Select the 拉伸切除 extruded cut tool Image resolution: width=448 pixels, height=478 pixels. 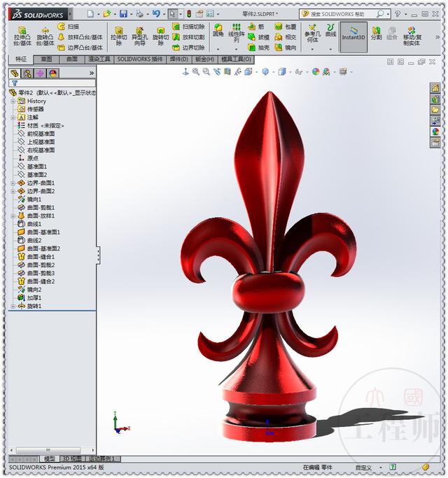click(118, 36)
